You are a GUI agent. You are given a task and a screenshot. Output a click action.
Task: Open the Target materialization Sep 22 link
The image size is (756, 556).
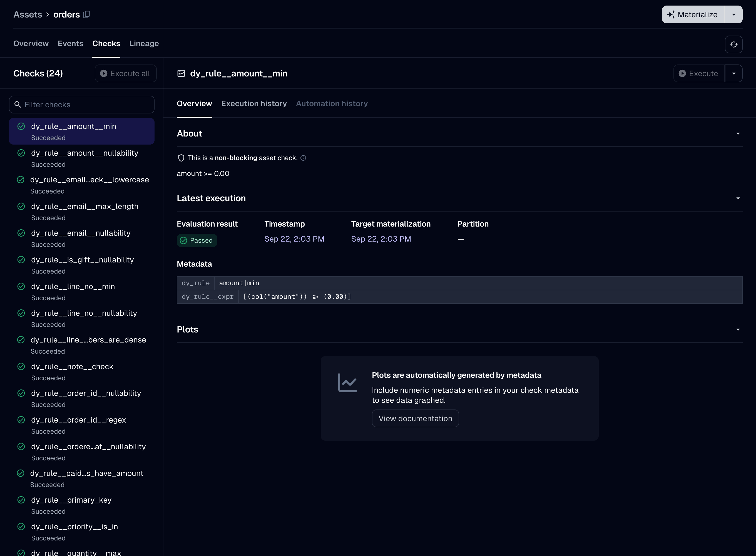click(381, 239)
